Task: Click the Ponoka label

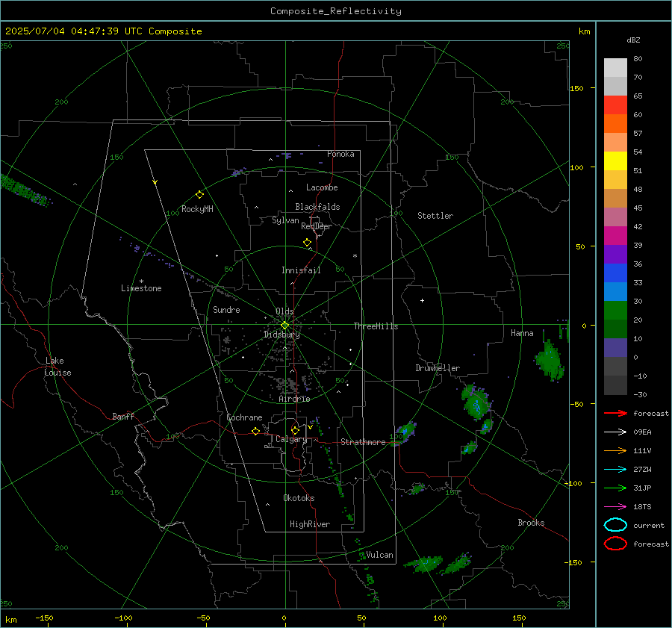Action: click(x=340, y=154)
